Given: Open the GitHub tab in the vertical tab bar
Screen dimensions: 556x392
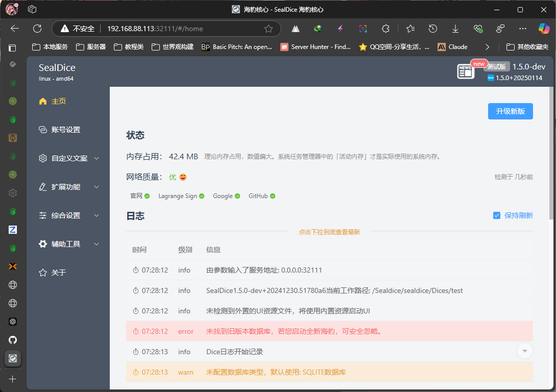Looking at the screenshot, I should (12, 340).
